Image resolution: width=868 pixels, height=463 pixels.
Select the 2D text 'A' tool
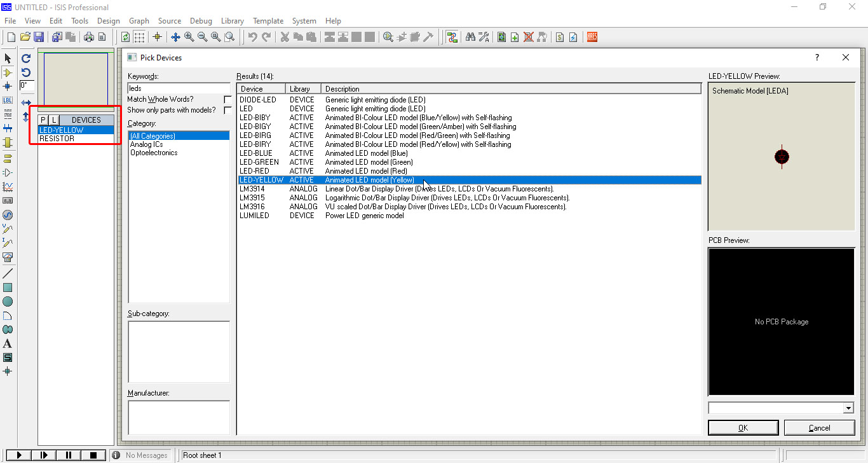point(8,343)
